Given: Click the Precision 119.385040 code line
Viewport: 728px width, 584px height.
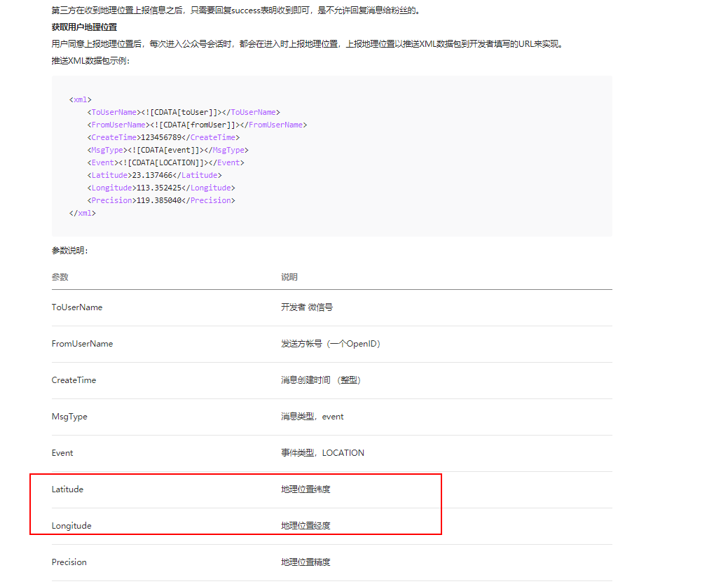Looking at the screenshot, I should [x=161, y=200].
